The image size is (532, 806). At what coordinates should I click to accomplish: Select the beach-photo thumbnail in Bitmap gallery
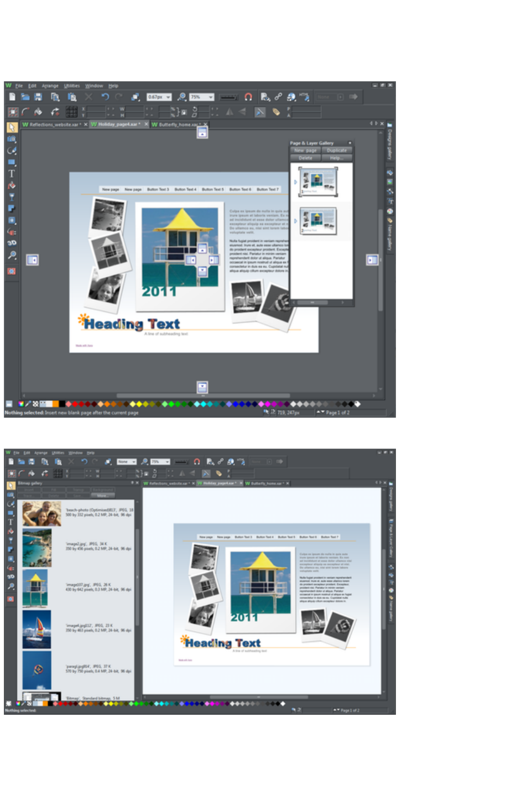coord(41,513)
